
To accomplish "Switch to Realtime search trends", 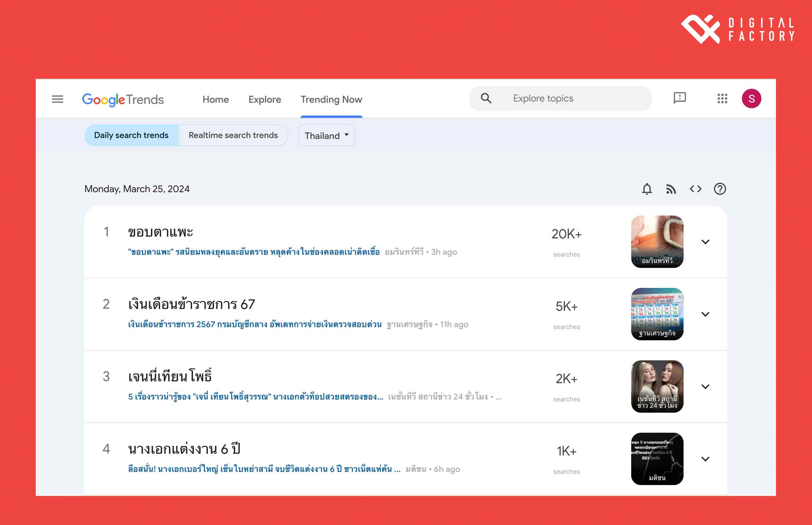I will [x=233, y=135].
